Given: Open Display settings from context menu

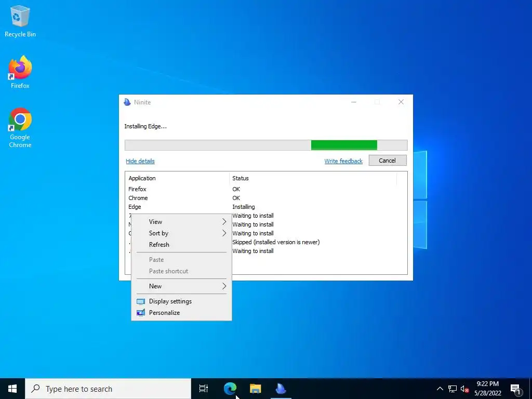Looking at the screenshot, I should (181, 301).
